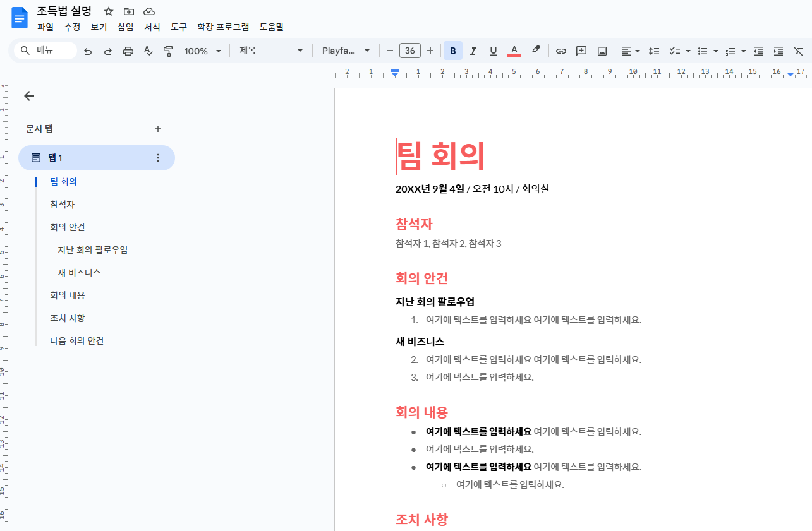
Task: Click the 참석자 1, 참석자 2, 참석자 3 line
Action: 449,244
